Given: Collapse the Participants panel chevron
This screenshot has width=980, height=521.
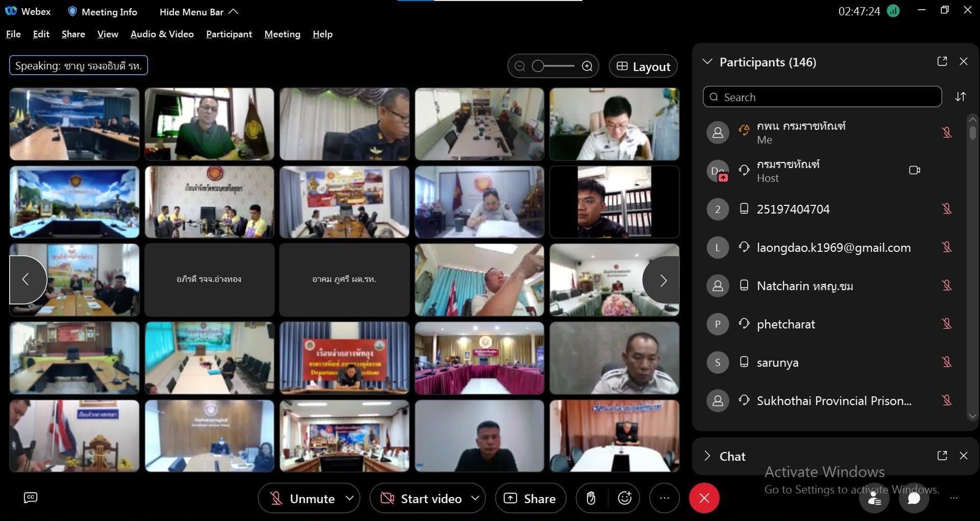Looking at the screenshot, I should point(707,62).
